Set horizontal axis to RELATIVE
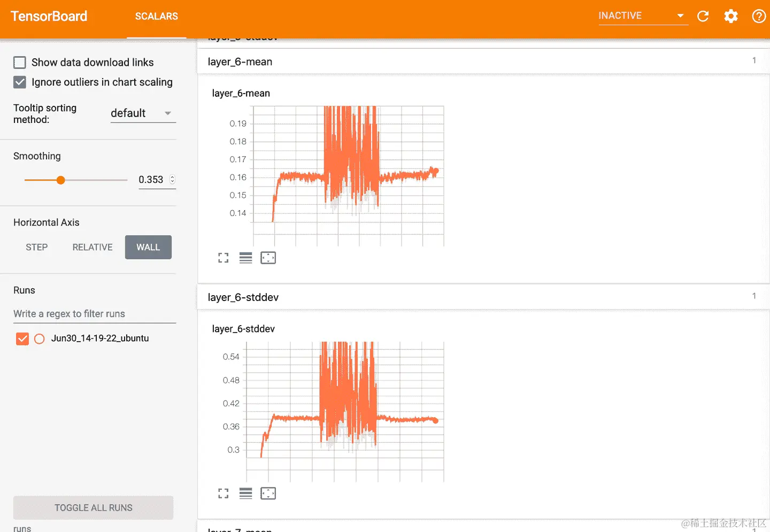770x532 pixels. [x=93, y=247]
